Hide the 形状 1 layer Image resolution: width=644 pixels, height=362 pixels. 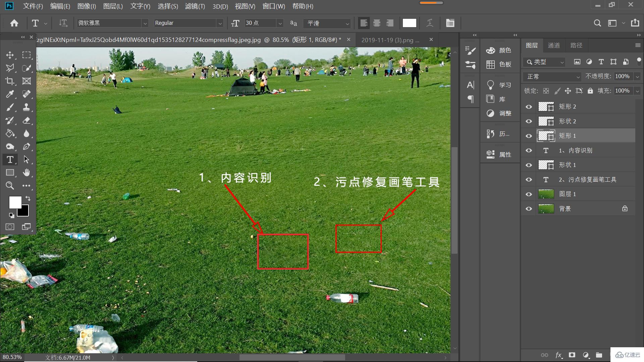pyautogui.click(x=529, y=165)
